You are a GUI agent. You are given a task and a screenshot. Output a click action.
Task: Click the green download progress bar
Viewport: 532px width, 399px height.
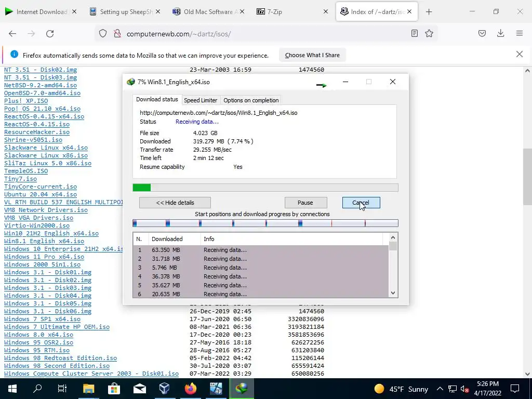(265, 188)
